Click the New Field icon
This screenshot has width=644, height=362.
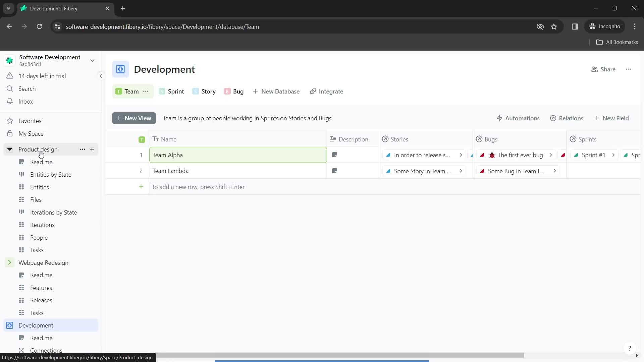(x=598, y=118)
